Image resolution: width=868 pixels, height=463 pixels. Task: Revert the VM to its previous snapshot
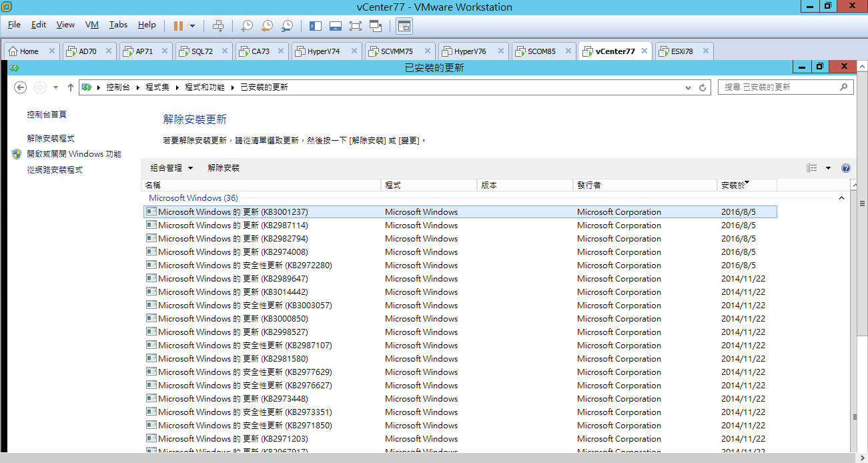[x=267, y=26]
